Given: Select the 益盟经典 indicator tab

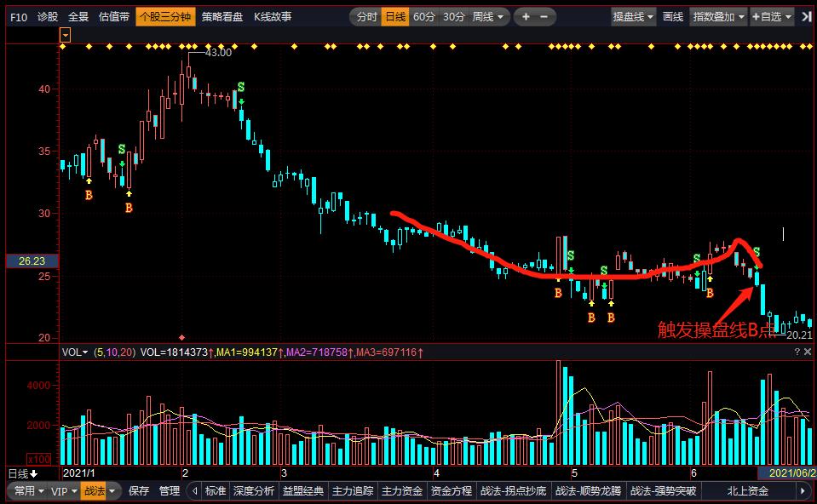Looking at the screenshot, I should [x=302, y=490].
